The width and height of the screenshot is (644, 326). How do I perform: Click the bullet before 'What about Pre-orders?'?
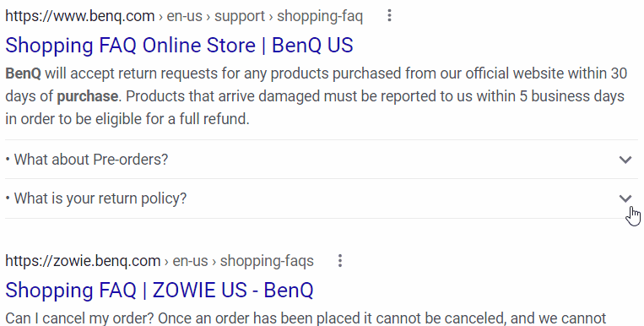point(8,160)
